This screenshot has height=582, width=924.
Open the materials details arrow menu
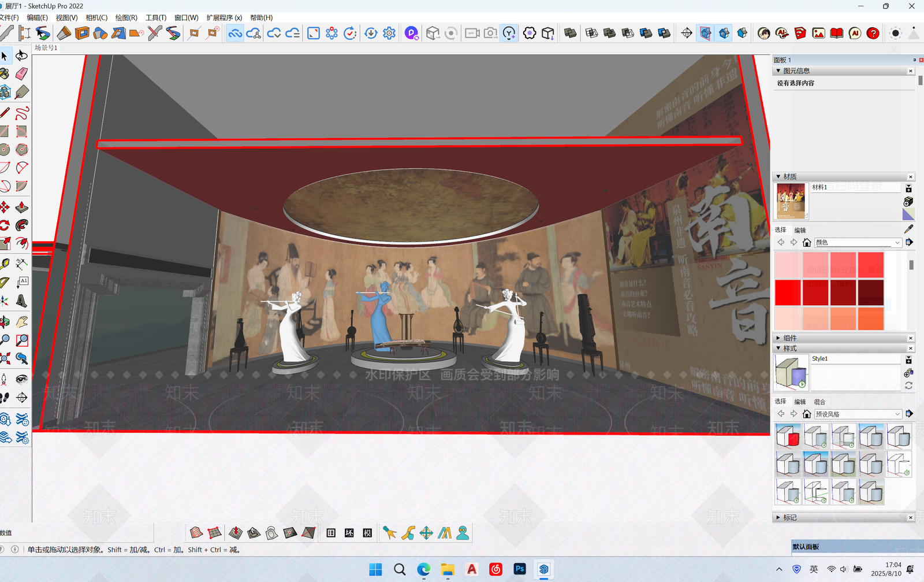(x=909, y=242)
